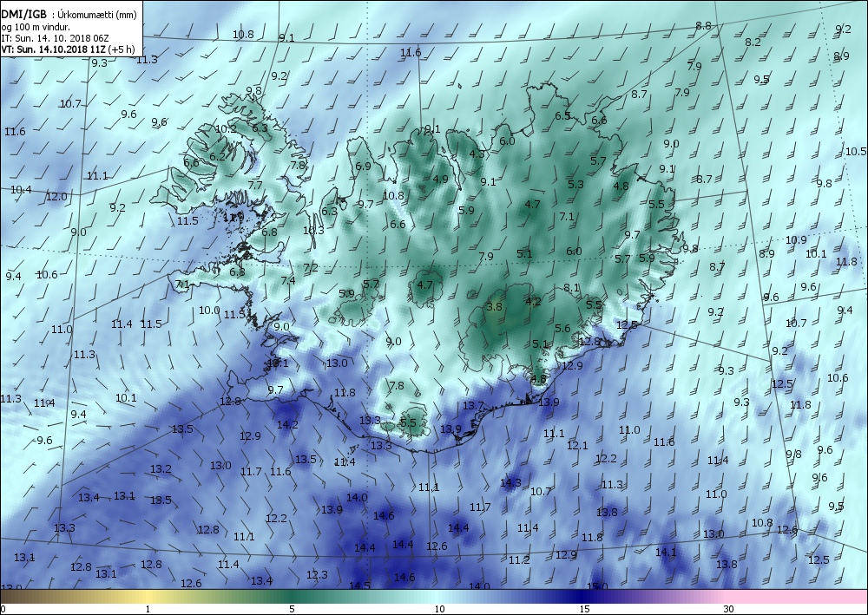Select the 10.2 value in the Westfjords
The width and height of the screenshot is (868, 615).
[x=226, y=128]
